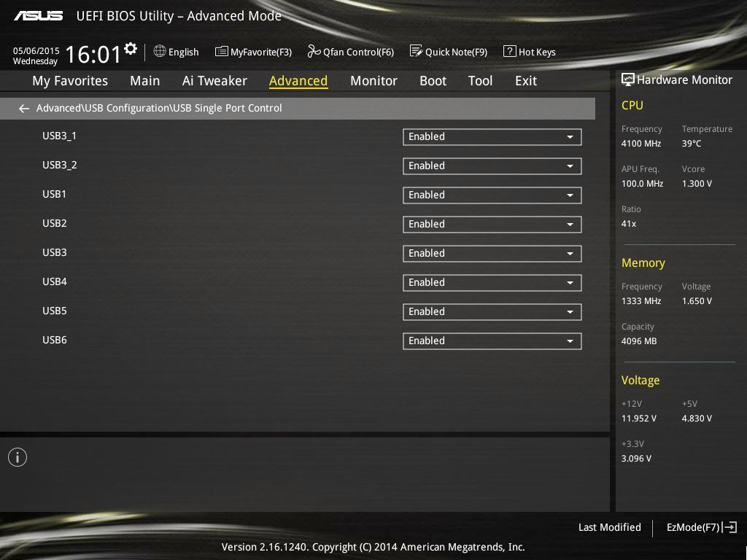Viewport: 747px width, 560px height.
Task: Click the USB3 label
Action: pyautogui.click(x=54, y=252)
